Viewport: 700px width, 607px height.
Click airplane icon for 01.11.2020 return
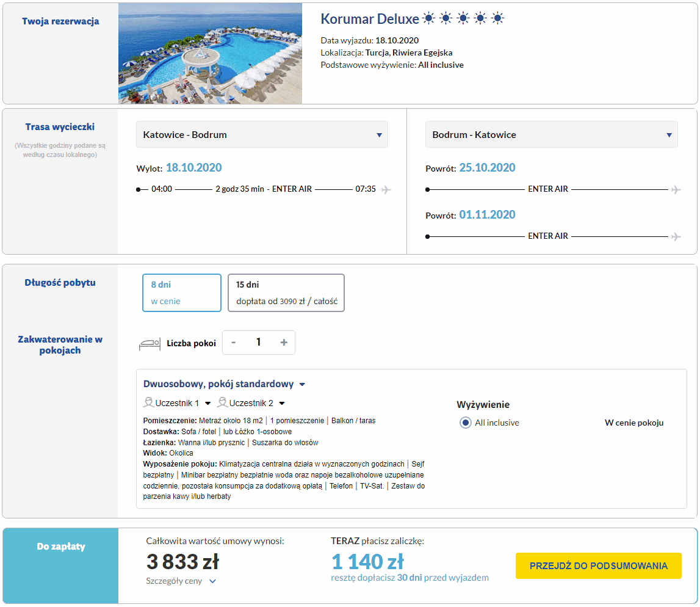point(675,236)
